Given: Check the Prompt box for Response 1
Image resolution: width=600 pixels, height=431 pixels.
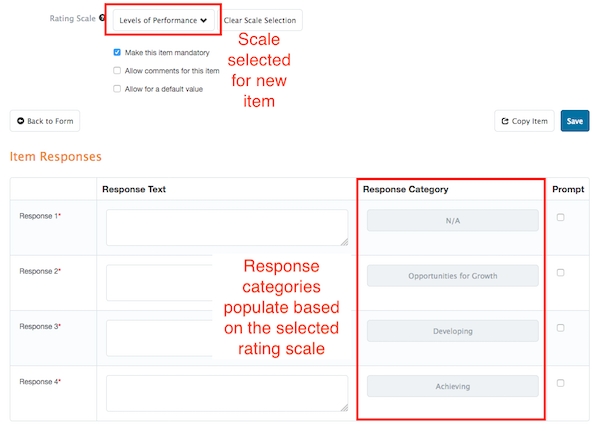Looking at the screenshot, I should point(561,217).
